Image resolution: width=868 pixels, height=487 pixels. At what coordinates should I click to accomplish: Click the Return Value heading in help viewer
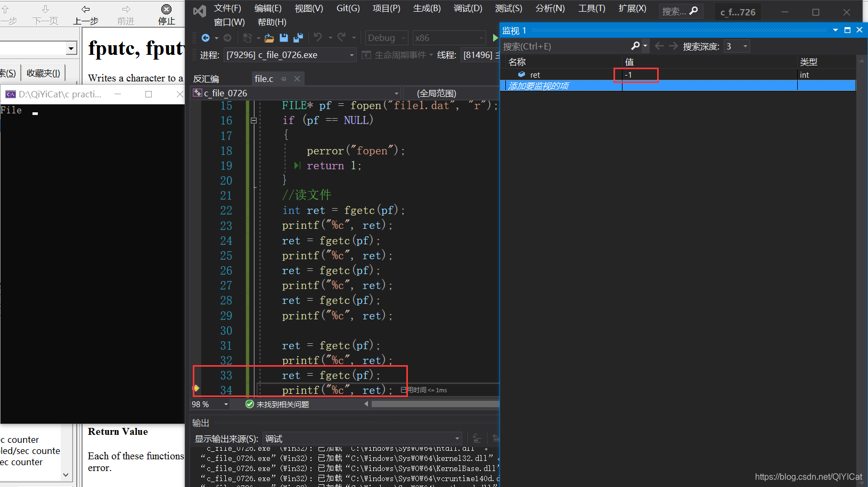(118, 432)
